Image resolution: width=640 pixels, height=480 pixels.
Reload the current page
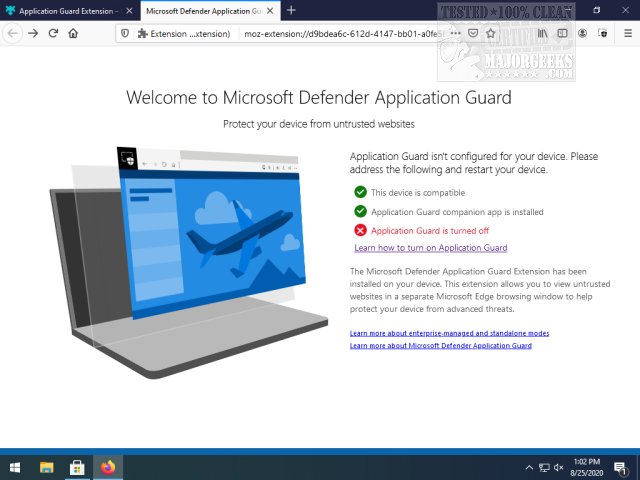[x=53, y=33]
